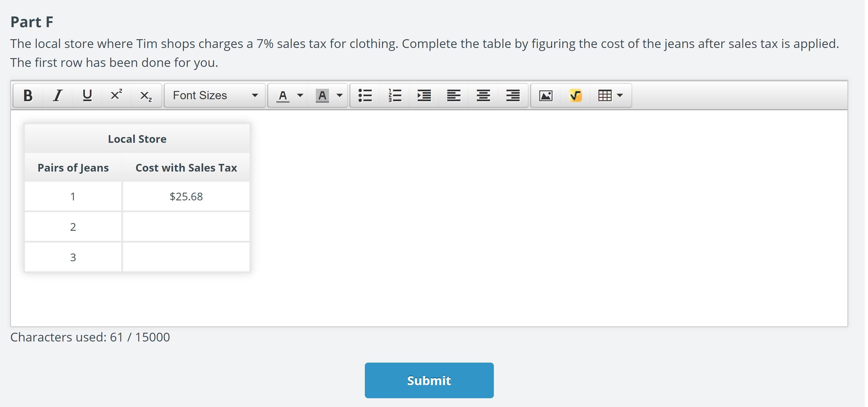Click the empty cost cell for 2 pairs

[x=186, y=227]
